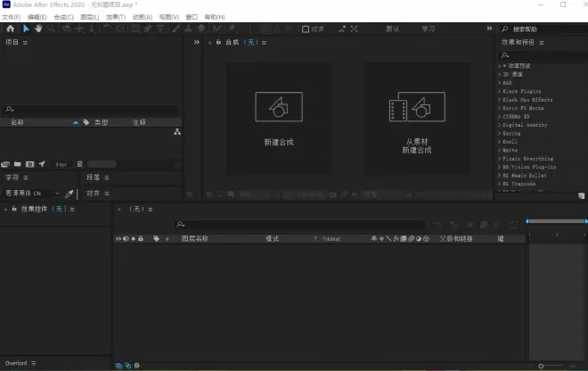Click the label tag column in timeline
The image size is (588, 371).
click(x=157, y=238)
